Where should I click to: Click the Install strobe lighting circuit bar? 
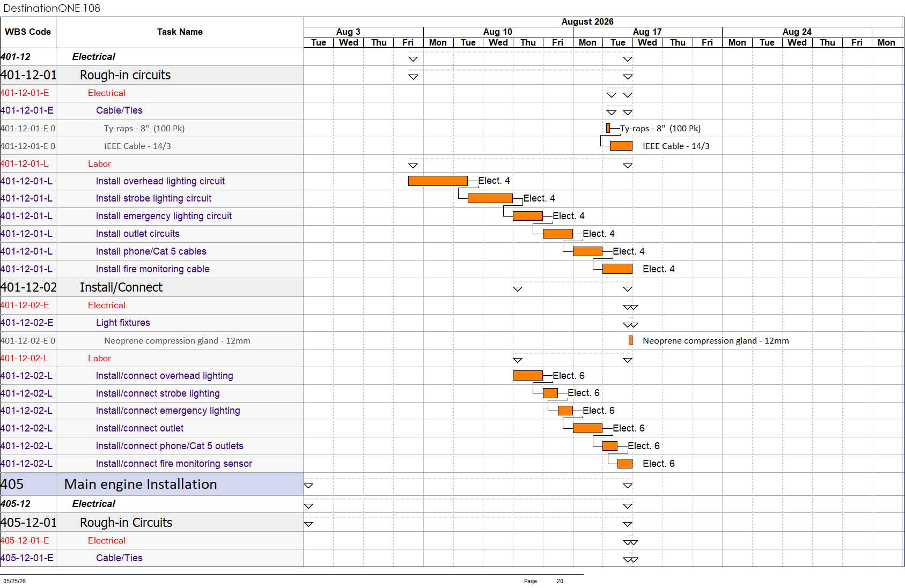(490, 198)
